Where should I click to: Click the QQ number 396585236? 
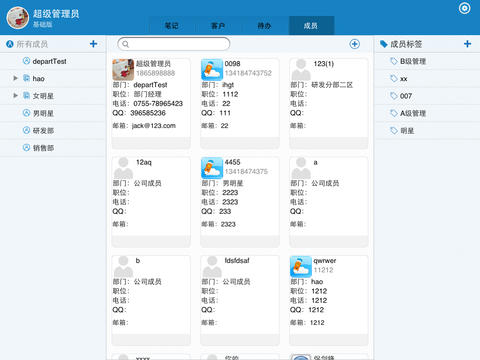148,113
